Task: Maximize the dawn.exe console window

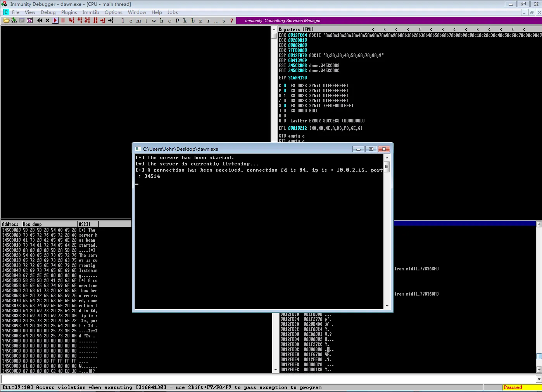Action: click(x=371, y=149)
